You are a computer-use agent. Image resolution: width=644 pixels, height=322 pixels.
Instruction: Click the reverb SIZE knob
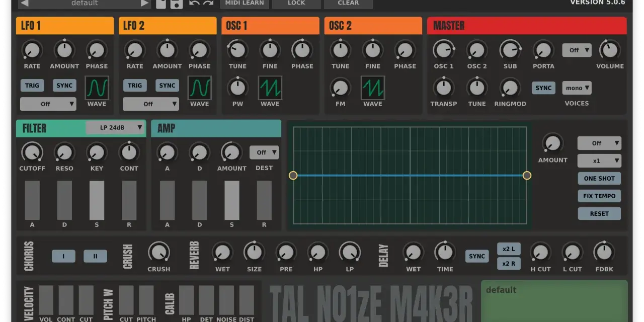254,252
